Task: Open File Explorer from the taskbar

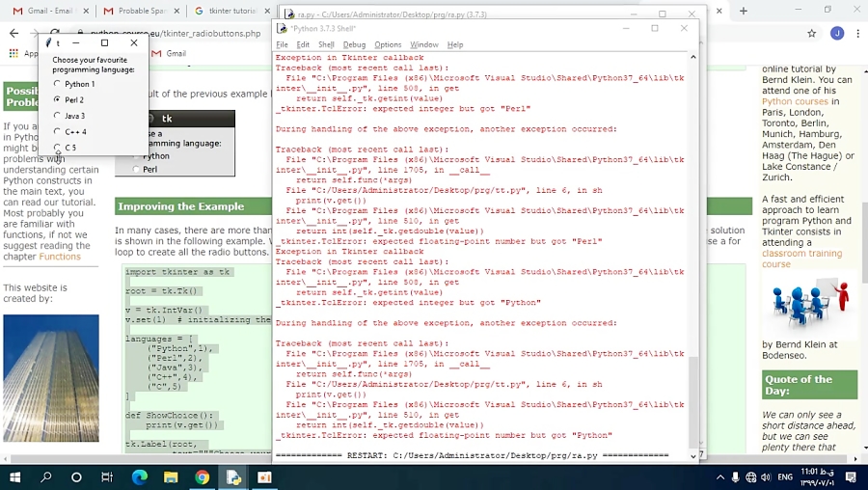Action: (171, 476)
